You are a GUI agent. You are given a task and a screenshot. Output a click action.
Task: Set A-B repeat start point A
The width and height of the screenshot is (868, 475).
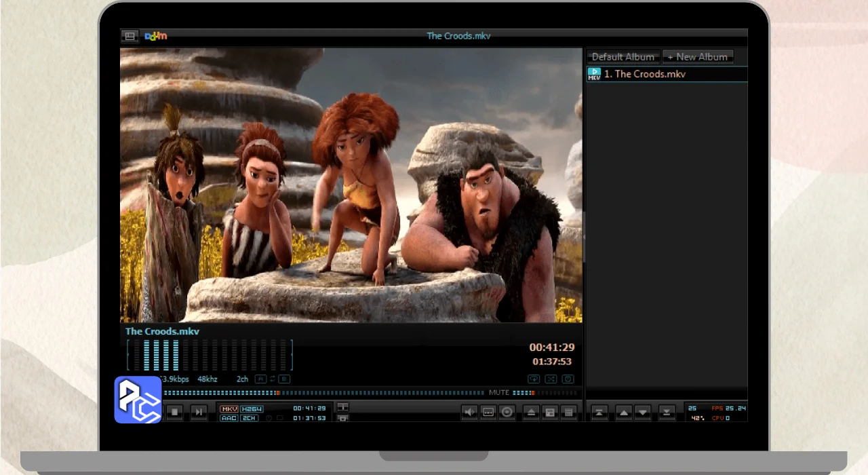tap(260, 379)
